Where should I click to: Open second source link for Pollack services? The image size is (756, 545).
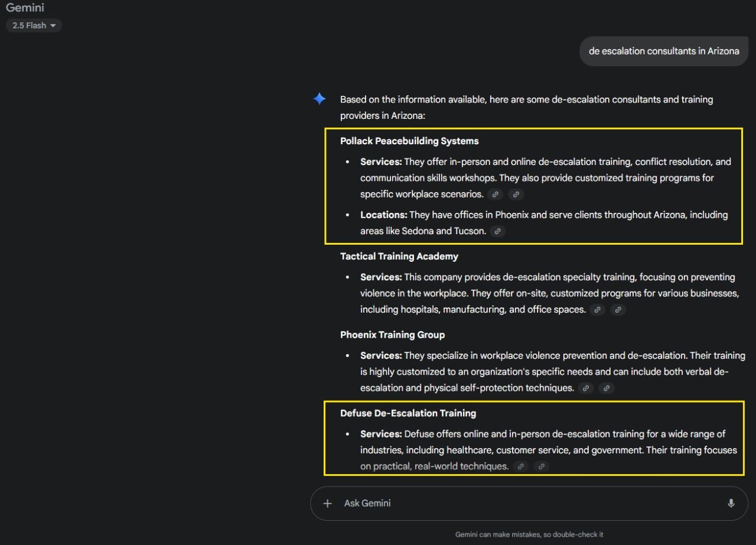point(516,194)
